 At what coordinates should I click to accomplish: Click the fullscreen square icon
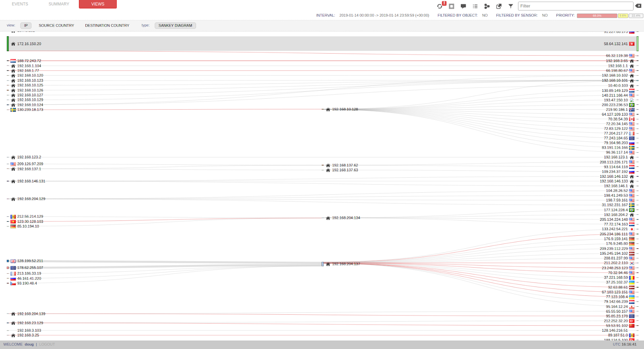point(452,6)
